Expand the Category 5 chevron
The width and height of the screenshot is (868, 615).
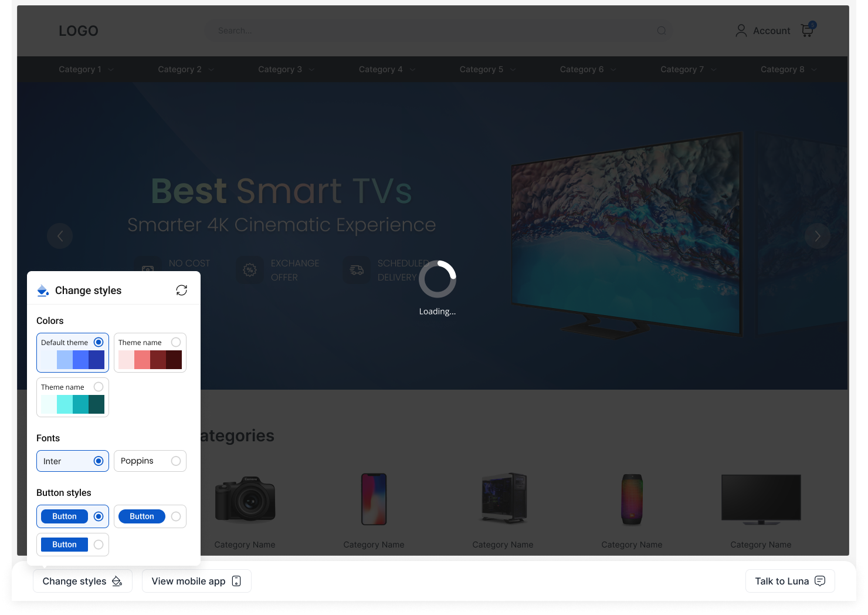coord(513,70)
